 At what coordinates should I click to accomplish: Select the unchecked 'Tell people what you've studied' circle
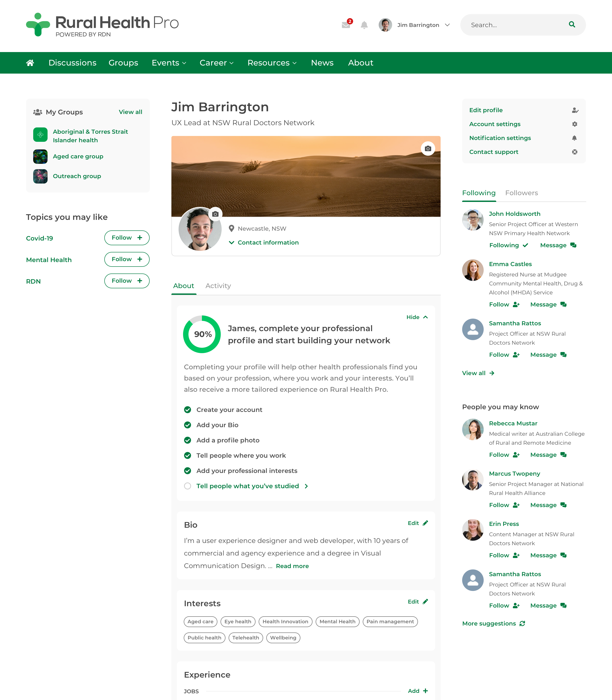coord(188,486)
